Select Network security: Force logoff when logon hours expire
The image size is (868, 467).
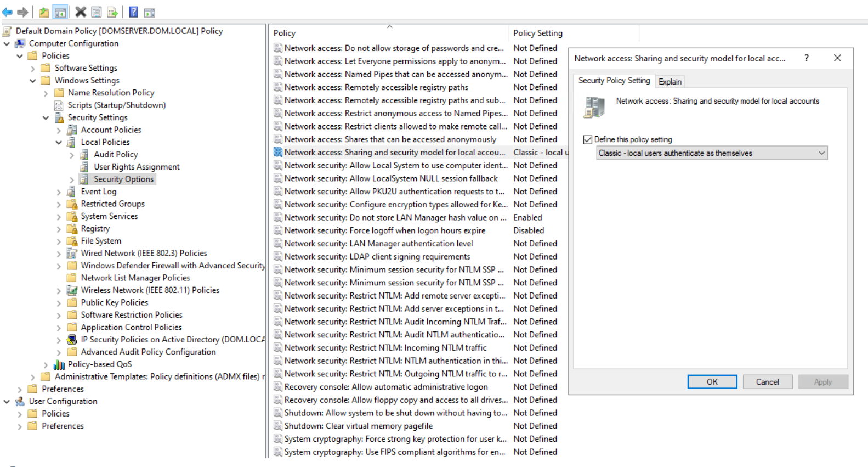[x=385, y=230]
